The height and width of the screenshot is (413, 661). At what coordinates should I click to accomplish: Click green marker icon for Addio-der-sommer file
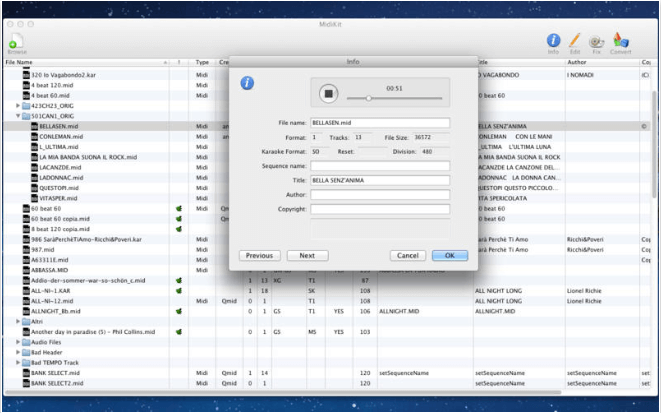coord(179,280)
